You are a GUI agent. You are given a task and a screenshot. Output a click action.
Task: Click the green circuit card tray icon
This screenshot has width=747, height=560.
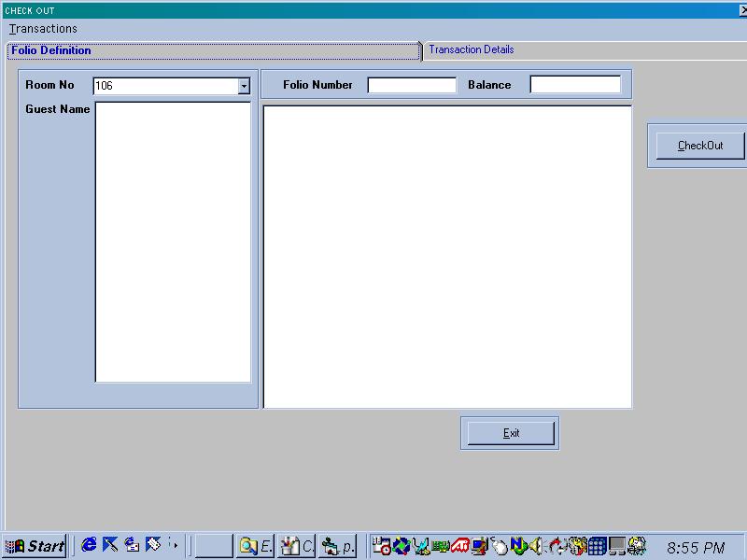(x=441, y=546)
